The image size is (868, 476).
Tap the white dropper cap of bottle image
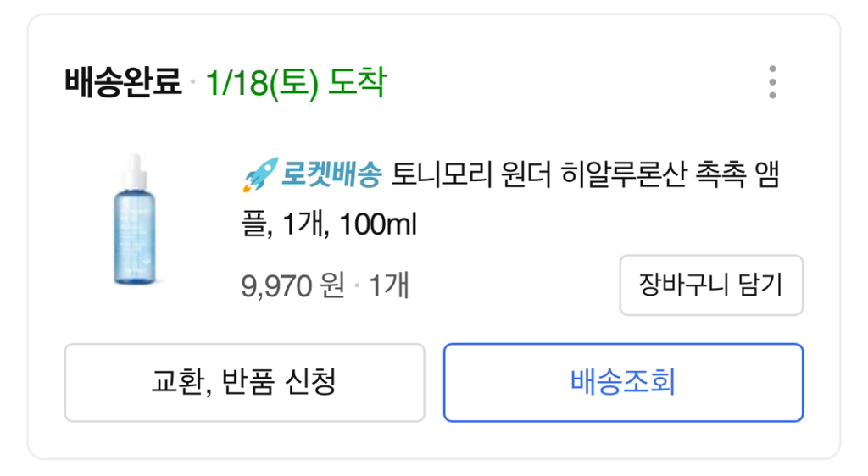click(134, 169)
